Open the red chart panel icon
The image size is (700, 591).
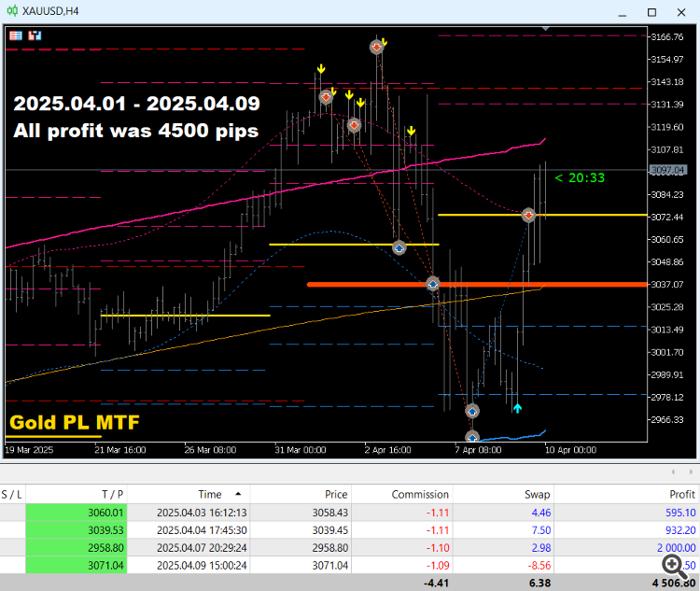[x=35, y=35]
